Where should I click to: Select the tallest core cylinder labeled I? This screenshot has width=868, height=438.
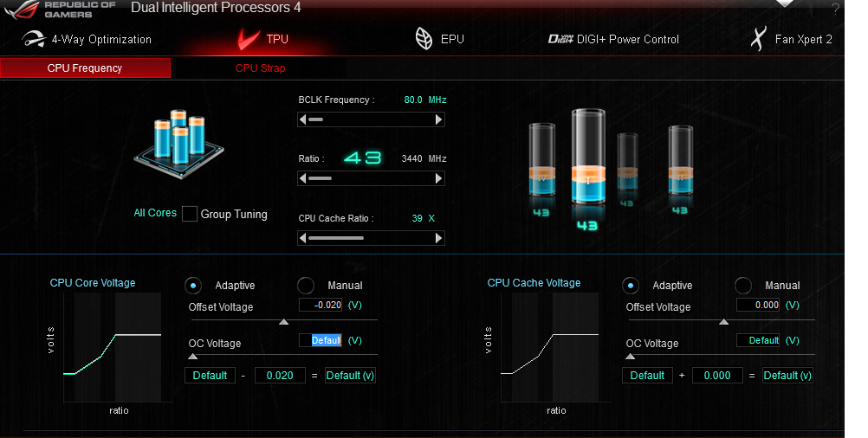[588, 157]
